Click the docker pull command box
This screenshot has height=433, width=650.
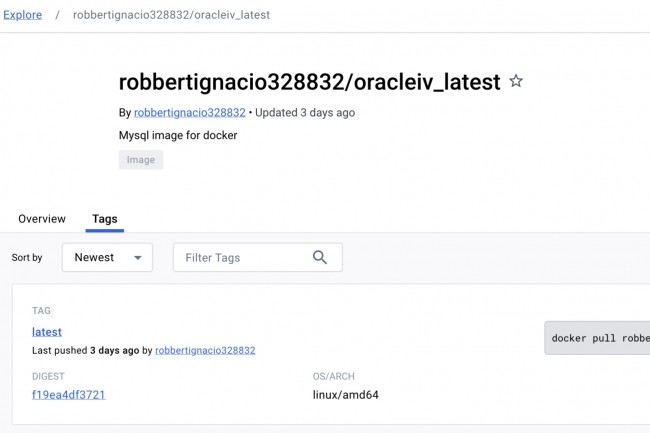(x=597, y=338)
